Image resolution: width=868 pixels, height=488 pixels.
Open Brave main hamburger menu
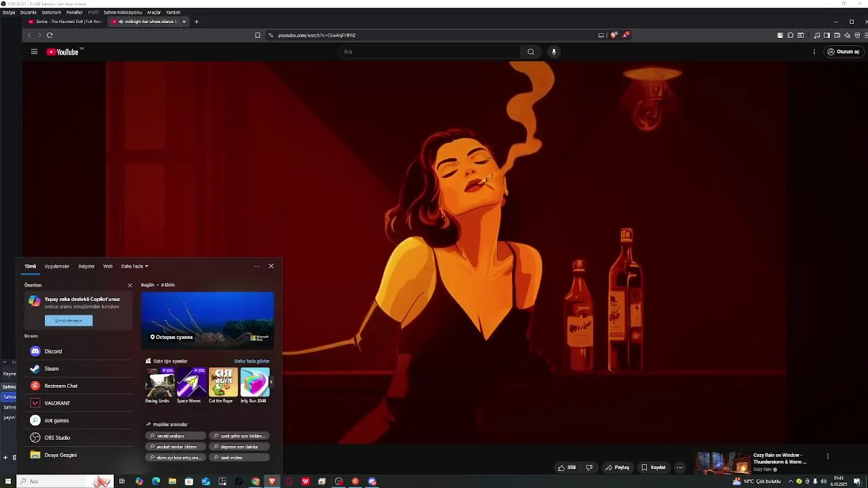click(866, 35)
